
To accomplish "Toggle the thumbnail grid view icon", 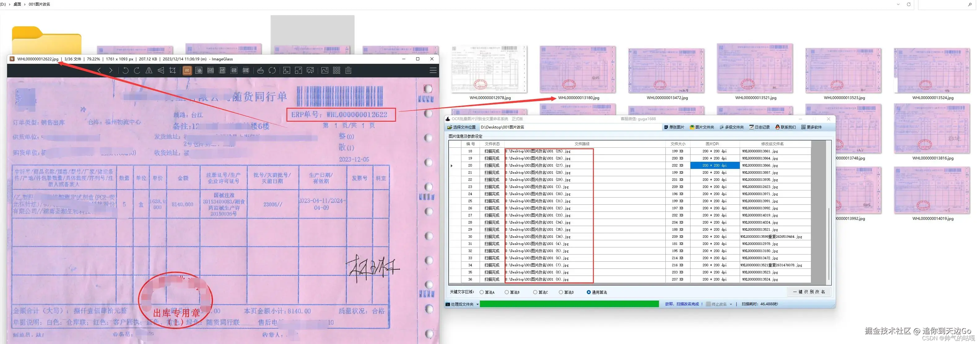I will coord(336,70).
